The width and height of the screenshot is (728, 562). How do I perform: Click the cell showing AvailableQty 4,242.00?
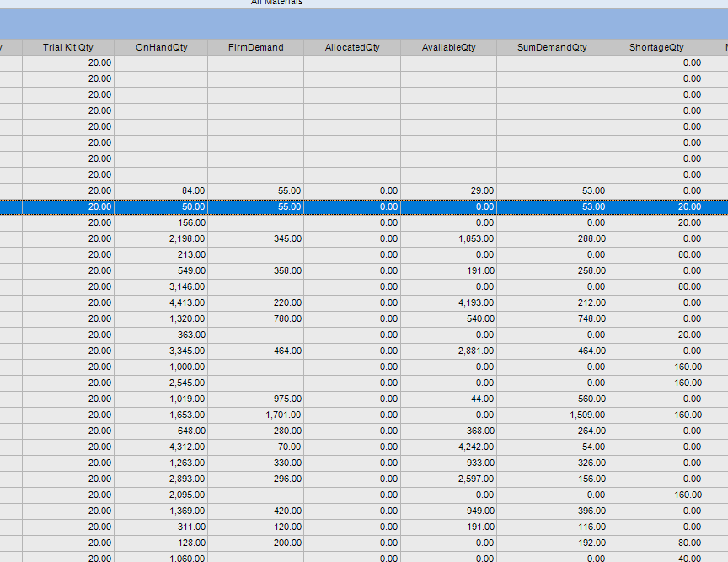474,447
